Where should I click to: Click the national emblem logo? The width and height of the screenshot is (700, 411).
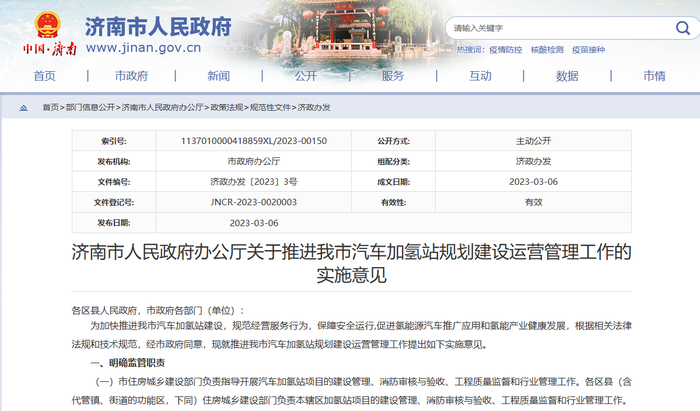[x=47, y=25]
